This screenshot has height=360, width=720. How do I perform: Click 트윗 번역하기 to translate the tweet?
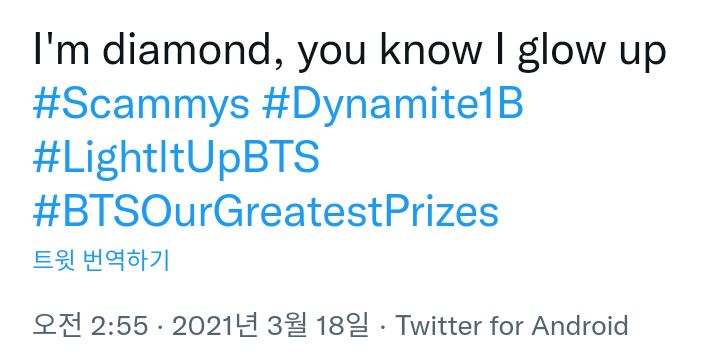[101, 260]
